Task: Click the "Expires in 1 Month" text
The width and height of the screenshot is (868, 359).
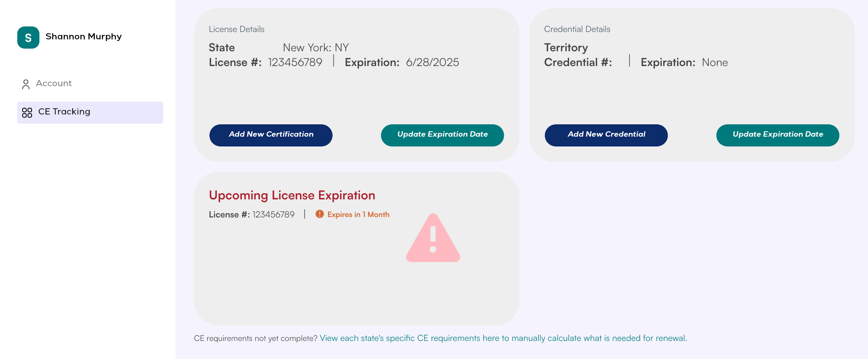Action: [358, 215]
